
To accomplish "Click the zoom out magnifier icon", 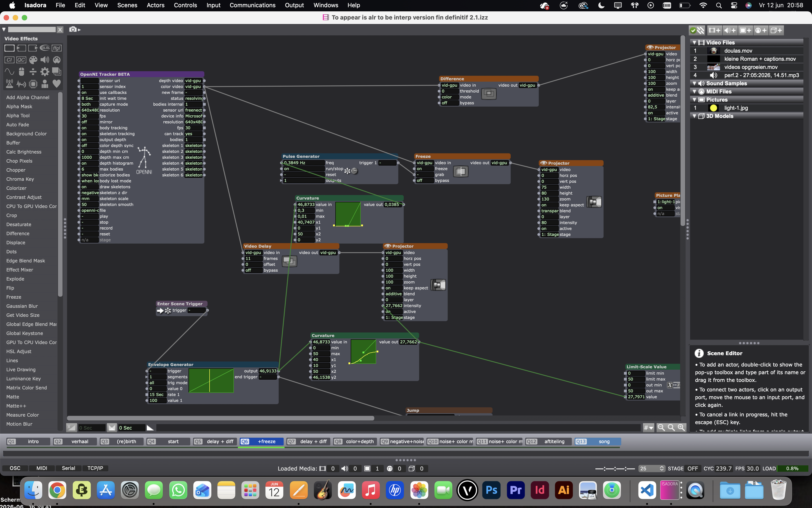I will point(661,427).
